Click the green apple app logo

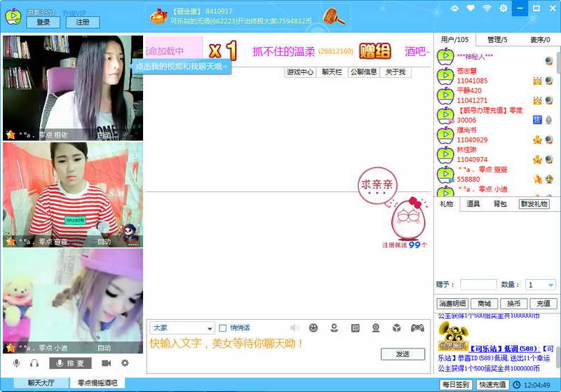13,16
